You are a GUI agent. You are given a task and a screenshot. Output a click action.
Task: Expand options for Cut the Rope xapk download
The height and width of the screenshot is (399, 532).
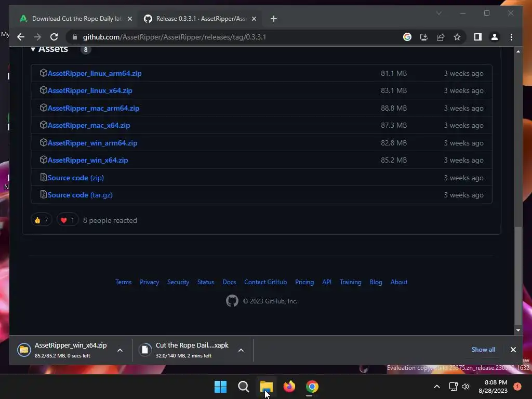(241, 350)
